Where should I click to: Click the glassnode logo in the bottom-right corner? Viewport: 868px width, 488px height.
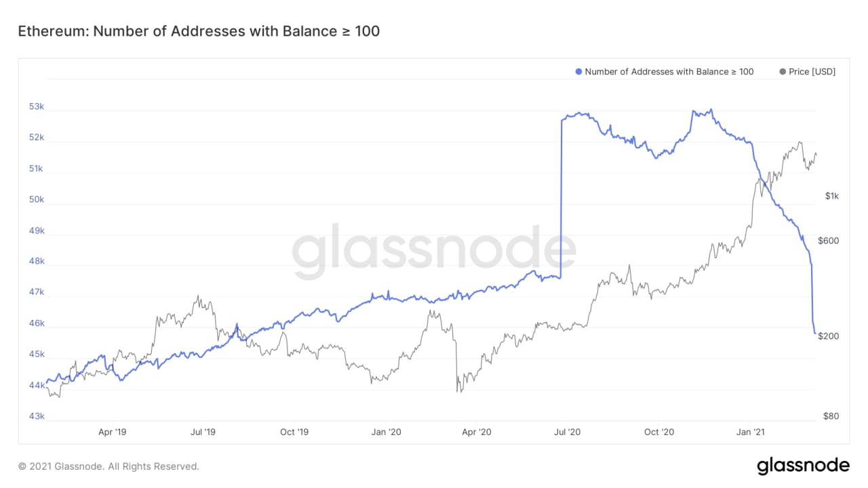click(803, 466)
